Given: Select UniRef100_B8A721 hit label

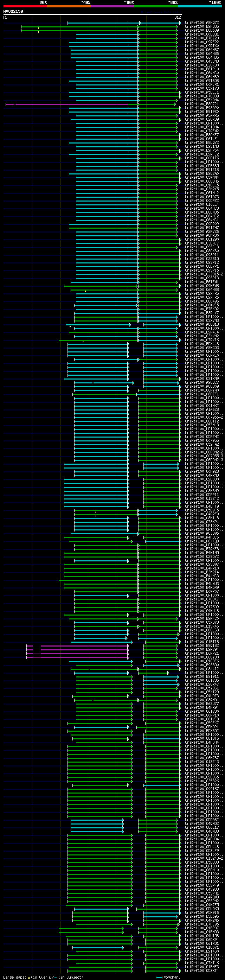Looking at the screenshot, I should pyautogui.click(x=202, y=104).
